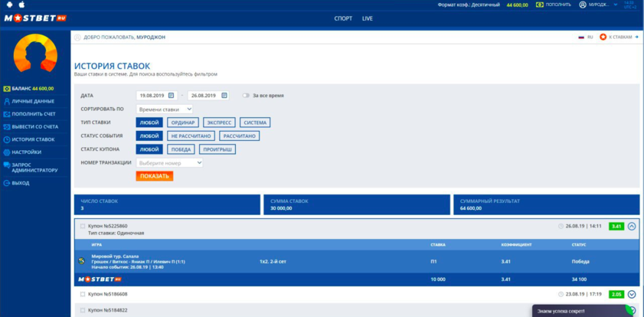Collapse coupon №5225860 with the up chevron
644x317 pixels.
632,226
